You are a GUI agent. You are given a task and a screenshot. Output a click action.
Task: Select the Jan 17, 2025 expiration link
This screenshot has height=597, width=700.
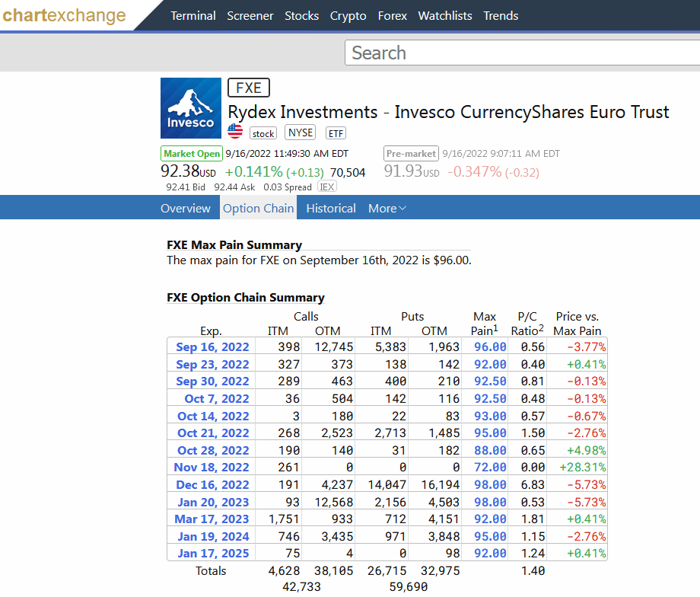coord(213,554)
